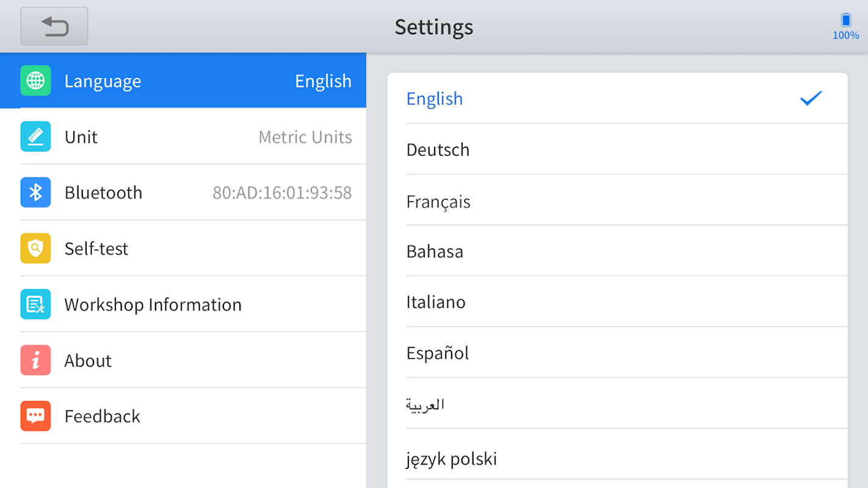868x488 pixels.
Task: Tap the Bluetooth address 80:AD:16:01:93:58
Action: pyautogui.click(x=282, y=193)
